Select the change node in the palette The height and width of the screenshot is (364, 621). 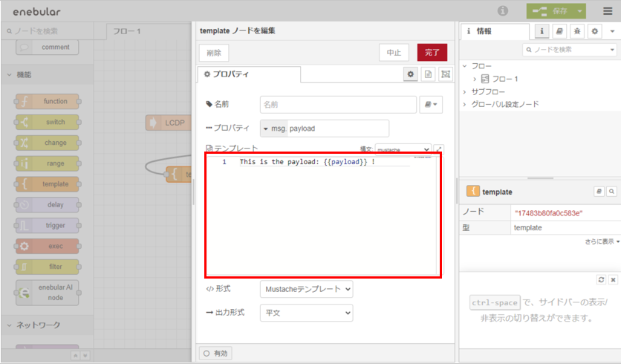47,143
